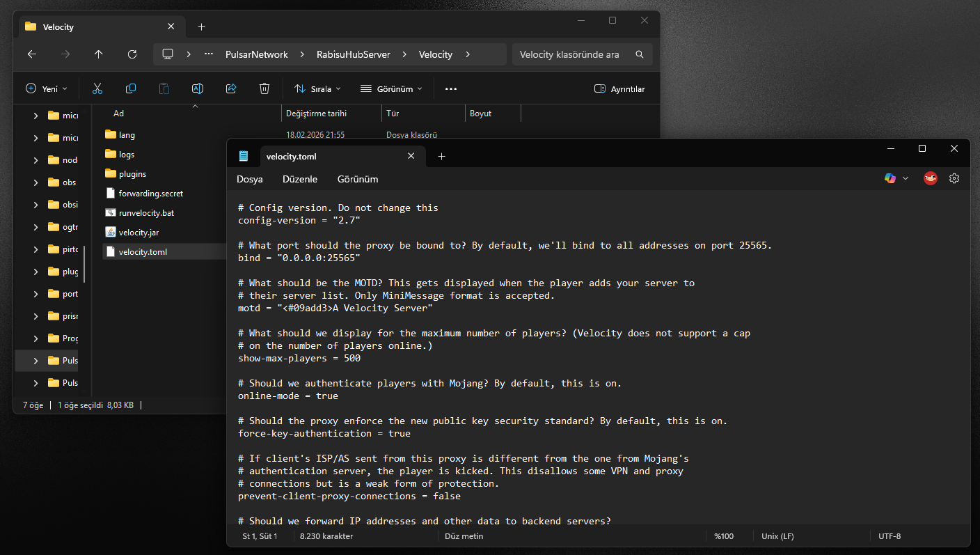The image size is (980, 555).
Task: Click RabisuHubServer in the breadcrumb path
Action: click(x=353, y=54)
